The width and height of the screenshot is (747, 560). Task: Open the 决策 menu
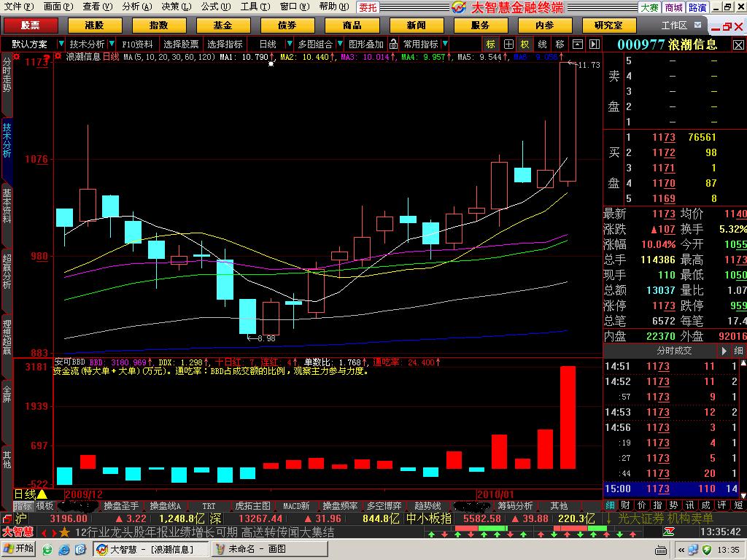[176, 7]
